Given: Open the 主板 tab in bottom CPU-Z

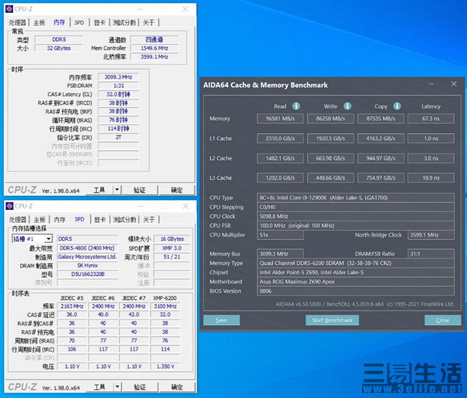Looking at the screenshot, I should [39, 220].
